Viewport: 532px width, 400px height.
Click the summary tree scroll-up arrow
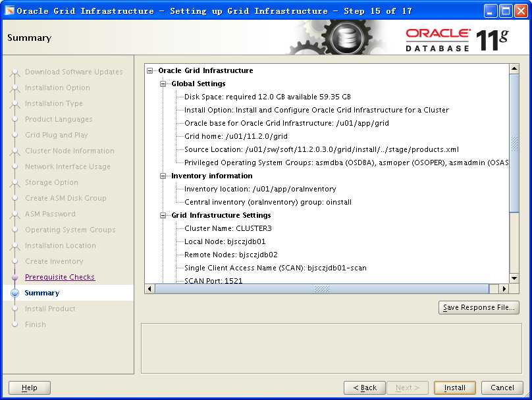pos(514,69)
